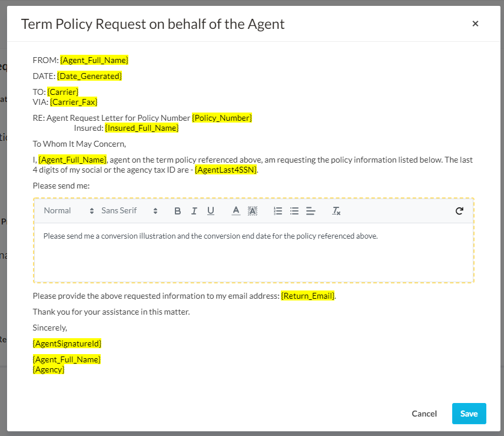This screenshot has width=504, height=436.
Task: Select the {Return_Email} placeholder token
Action: [x=310, y=295]
